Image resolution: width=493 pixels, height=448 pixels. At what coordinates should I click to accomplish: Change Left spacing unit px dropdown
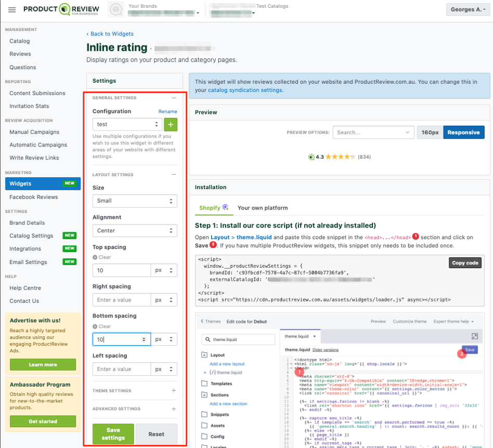164,369
